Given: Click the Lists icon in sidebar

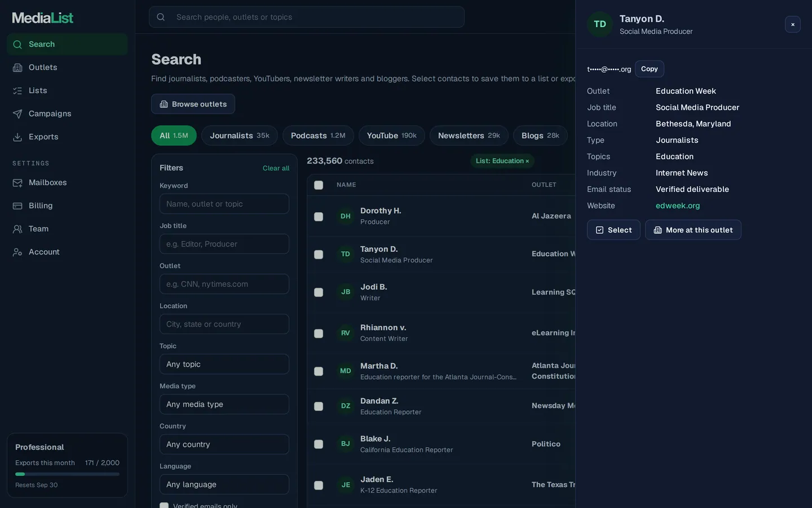Looking at the screenshot, I should (17, 91).
